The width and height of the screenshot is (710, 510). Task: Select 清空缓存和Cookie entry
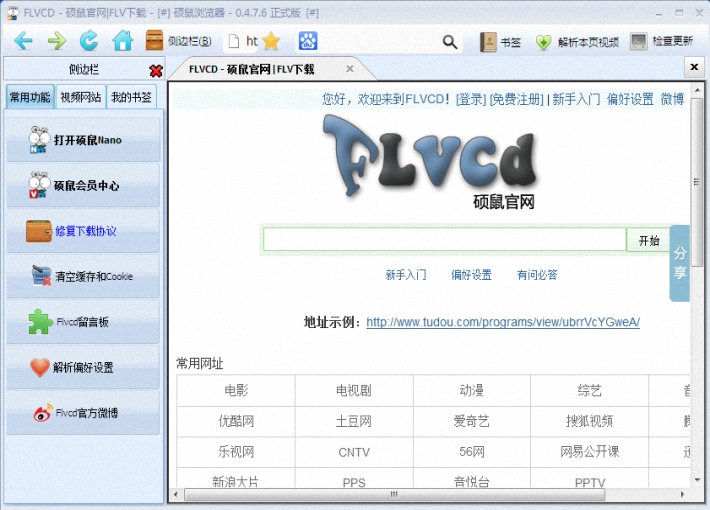(x=83, y=276)
